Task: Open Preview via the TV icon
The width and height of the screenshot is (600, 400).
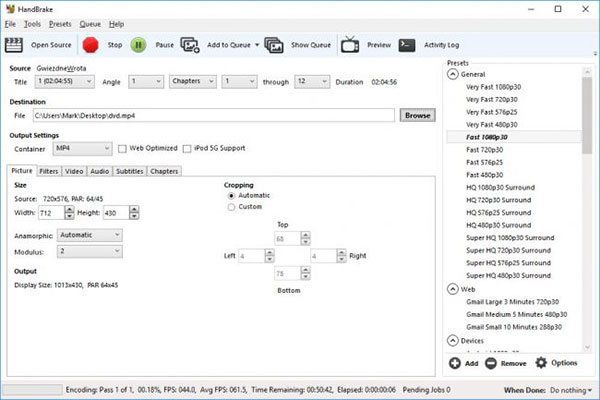Action: point(350,45)
